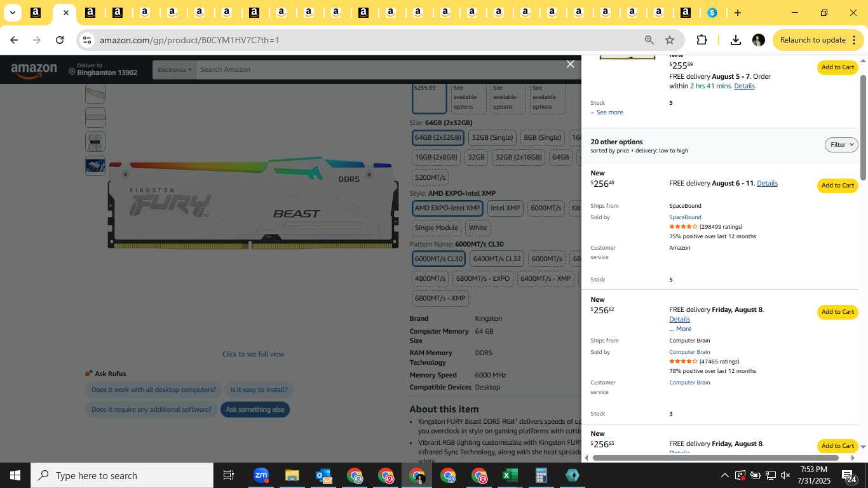868x488 pixels.
Task: Click the Amazon logo
Action: click(x=34, y=70)
